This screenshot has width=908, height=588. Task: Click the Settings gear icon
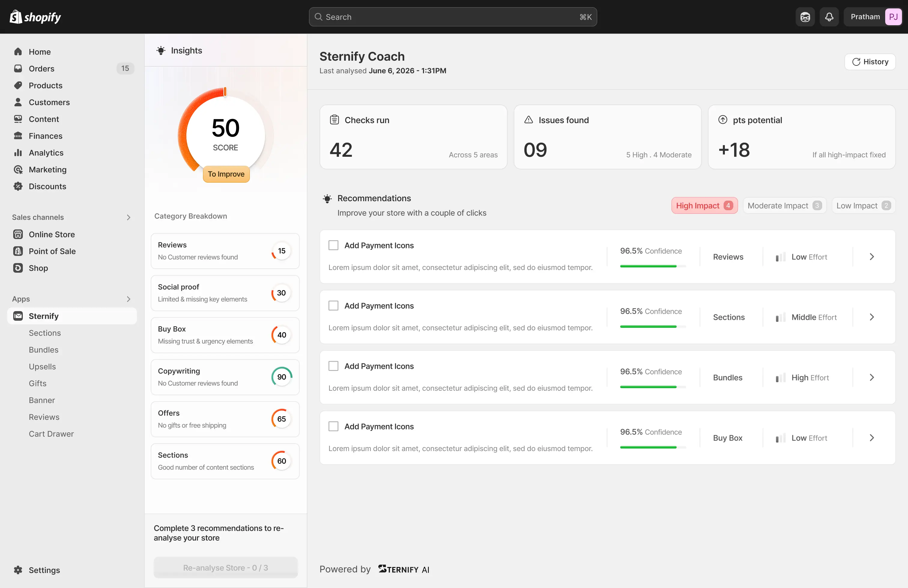click(18, 570)
